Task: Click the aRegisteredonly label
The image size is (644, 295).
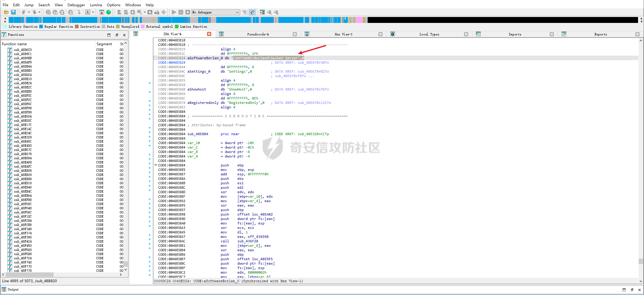Action: (x=203, y=103)
